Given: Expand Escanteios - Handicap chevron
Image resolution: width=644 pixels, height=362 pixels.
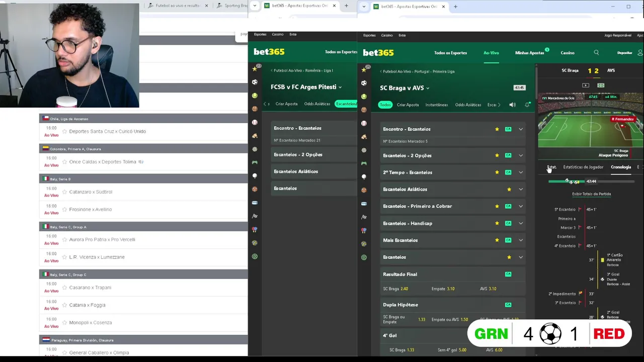Looking at the screenshot, I should (x=521, y=223).
